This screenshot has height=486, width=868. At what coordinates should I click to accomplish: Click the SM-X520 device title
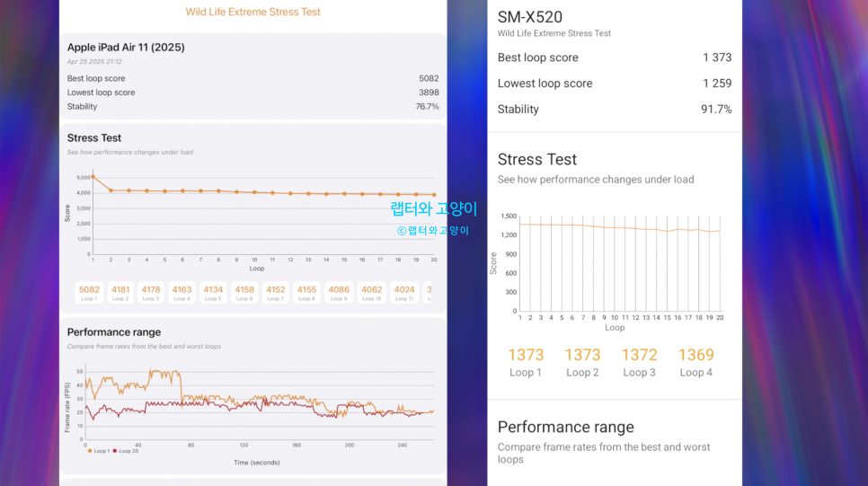(530, 17)
